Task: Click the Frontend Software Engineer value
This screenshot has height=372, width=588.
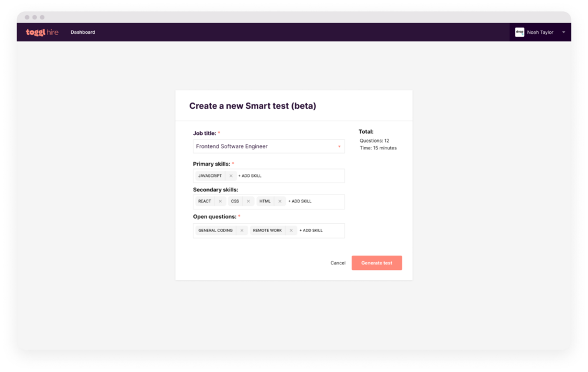Action: [x=231, y=146]
